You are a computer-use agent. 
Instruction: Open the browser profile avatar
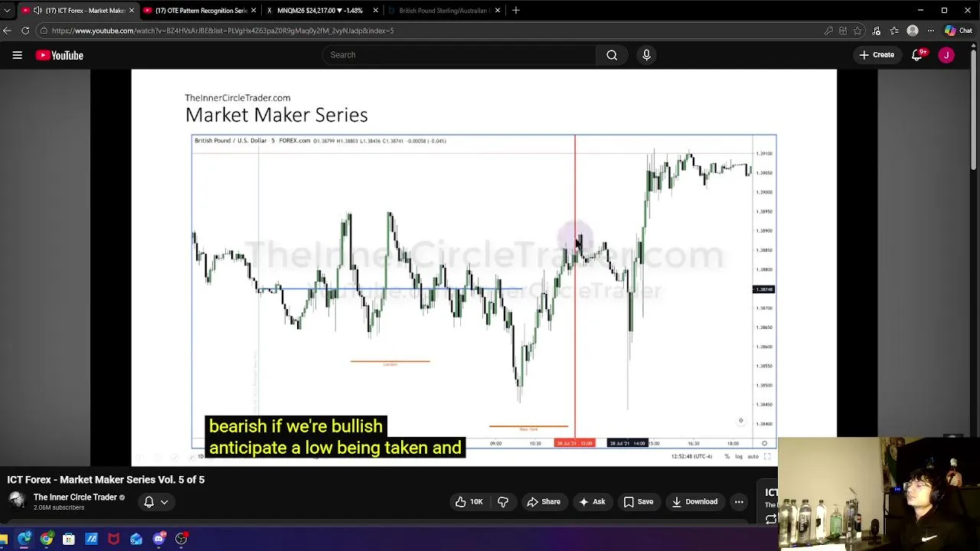click(x=913, y=31)
